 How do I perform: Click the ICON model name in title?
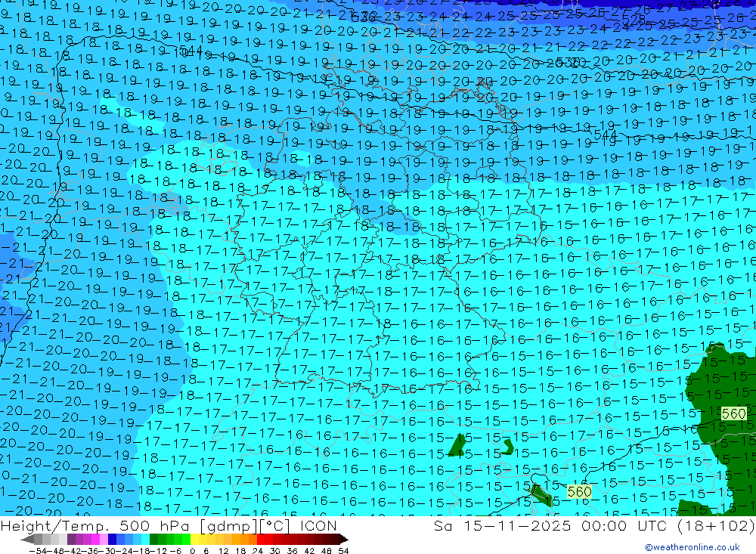(x=318, y=525)
